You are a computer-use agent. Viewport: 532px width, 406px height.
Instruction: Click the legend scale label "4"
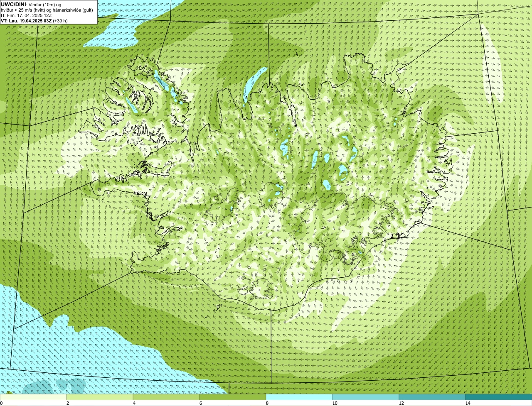point(134,403)
